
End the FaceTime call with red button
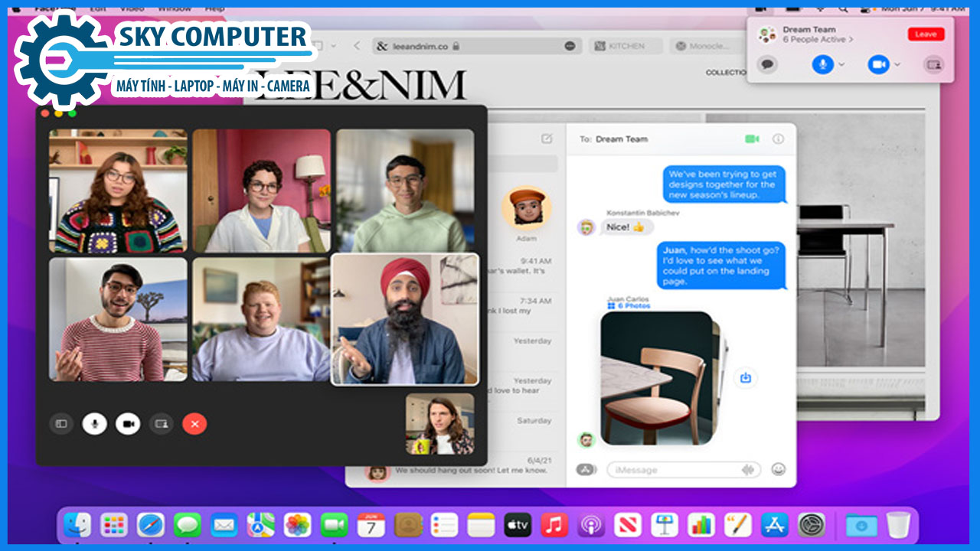[194, 423]
